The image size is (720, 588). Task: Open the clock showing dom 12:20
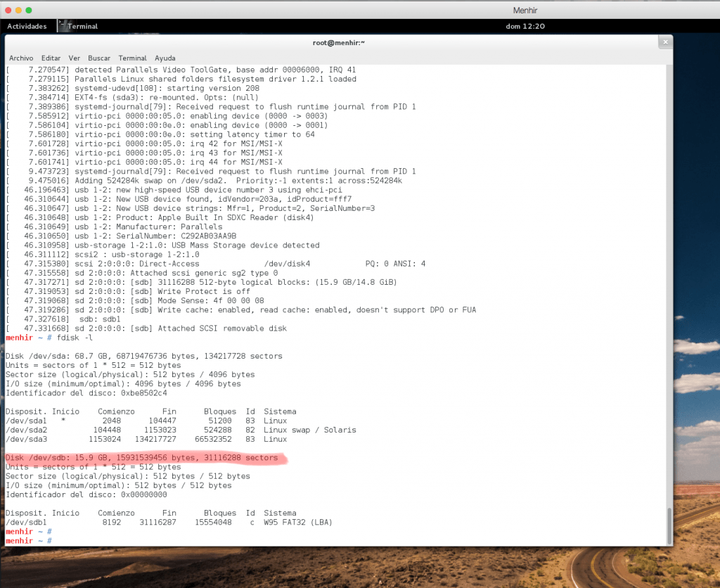coord(525,26)
